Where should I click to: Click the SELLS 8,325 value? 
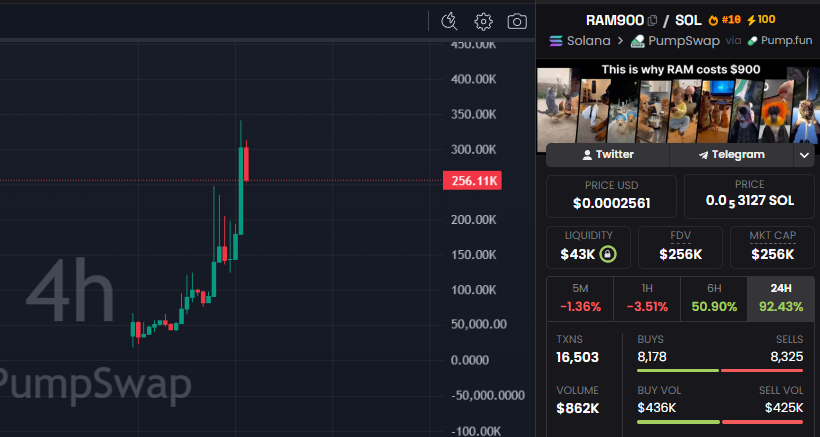tap(787, 357)
